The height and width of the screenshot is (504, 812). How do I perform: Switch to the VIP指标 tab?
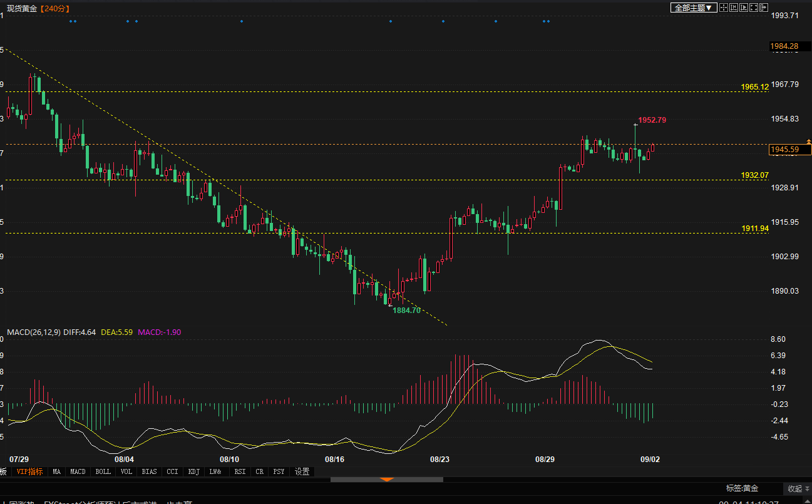tap(29, 471)
